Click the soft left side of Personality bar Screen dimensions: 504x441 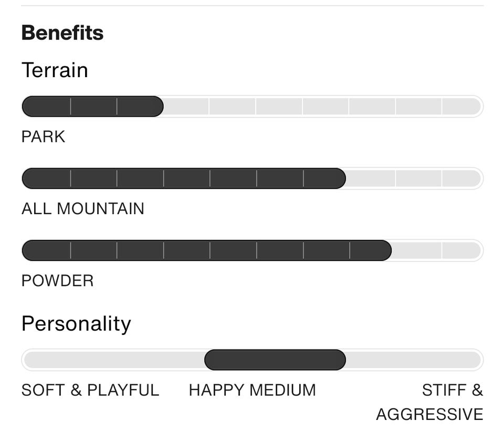[x=114, y=360]
